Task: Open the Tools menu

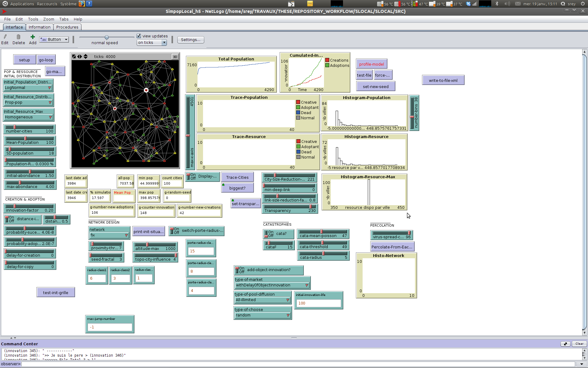Action: coord(33,19)
